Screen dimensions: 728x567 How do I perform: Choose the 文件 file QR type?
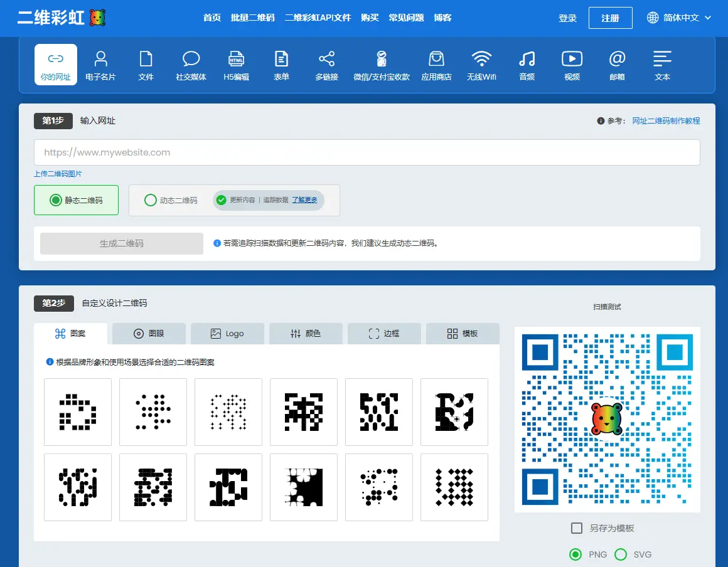(146, 65)
